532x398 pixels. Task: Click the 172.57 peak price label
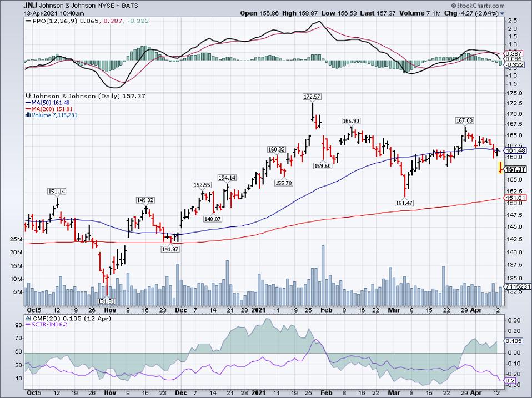point(312,97)
